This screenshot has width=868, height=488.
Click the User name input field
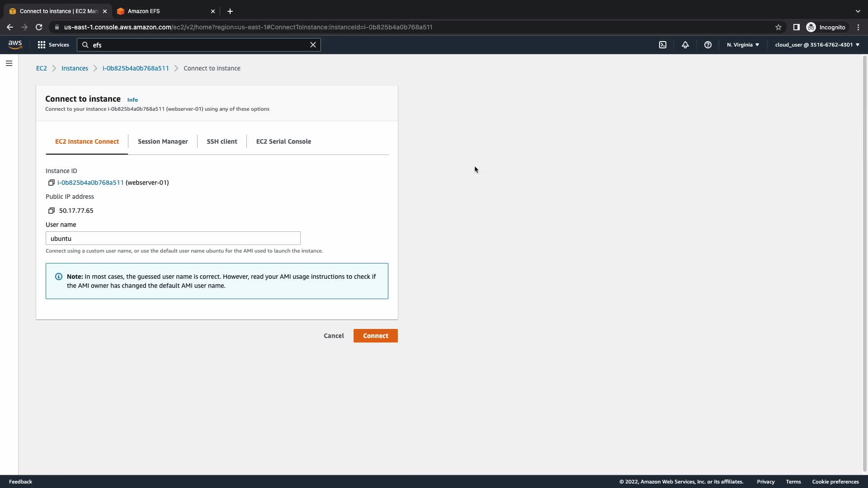point(173,238)
